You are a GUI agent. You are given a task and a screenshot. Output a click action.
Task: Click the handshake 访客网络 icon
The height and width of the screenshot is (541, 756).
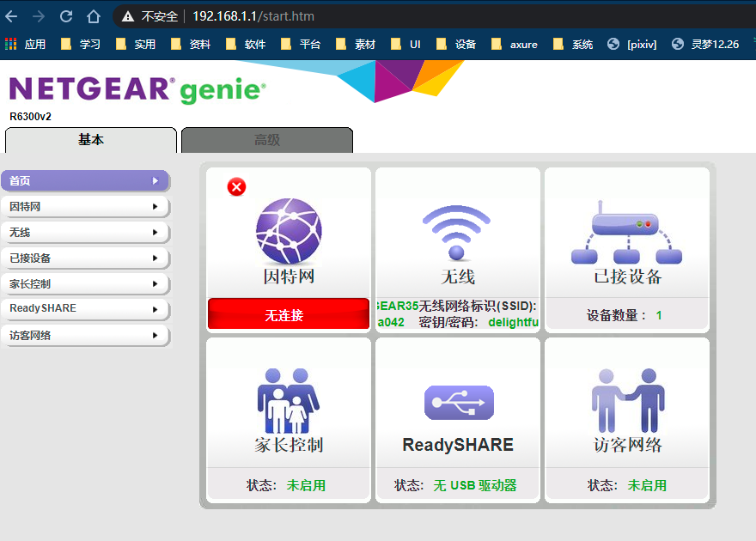click(x=628, y=401)
